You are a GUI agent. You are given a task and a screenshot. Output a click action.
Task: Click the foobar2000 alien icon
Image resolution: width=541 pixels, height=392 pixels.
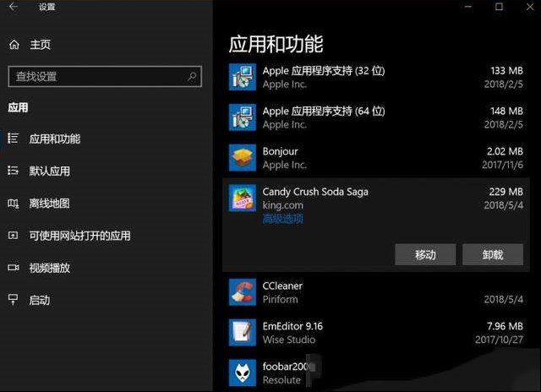click(243, 373)
